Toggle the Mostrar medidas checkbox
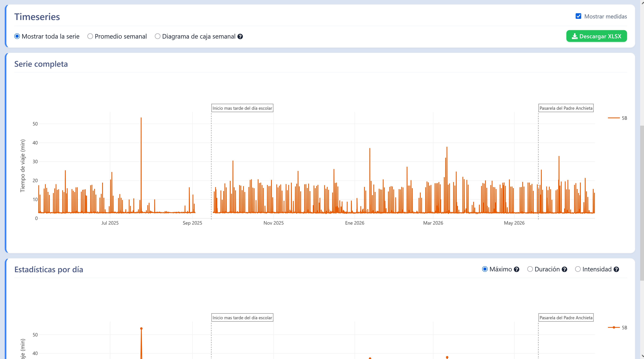The height and width of the screenshot is (359, 644). pos(578,16)
